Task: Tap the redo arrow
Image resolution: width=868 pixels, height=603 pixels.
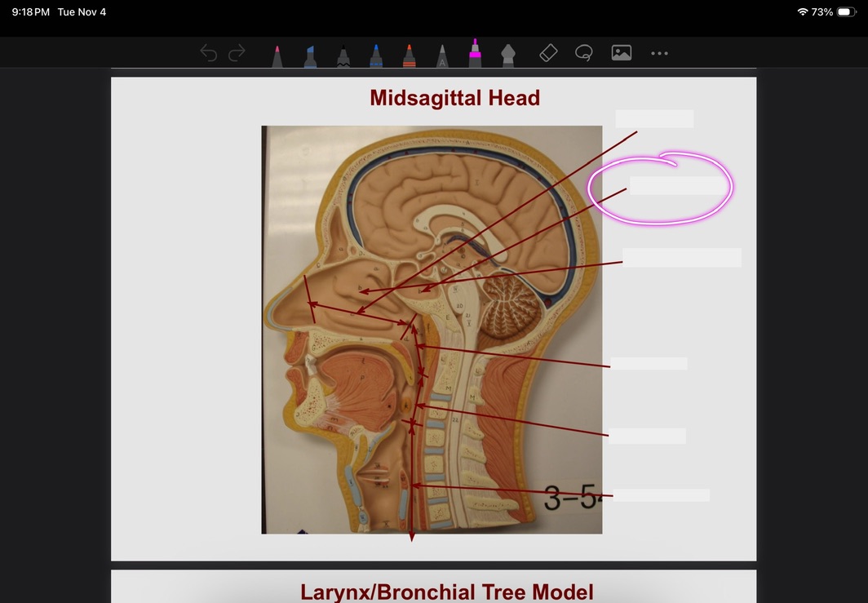Action: [x=237, y=54]
